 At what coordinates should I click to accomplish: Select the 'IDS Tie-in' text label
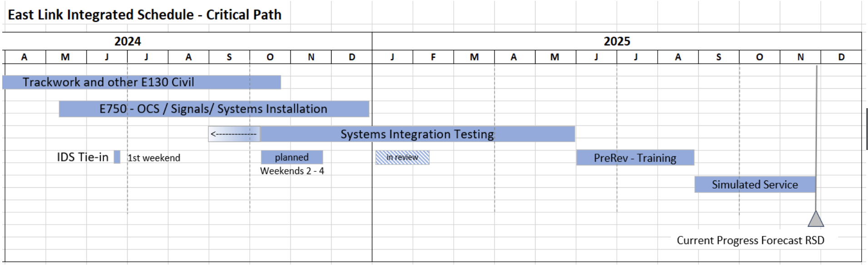[83, 157]
